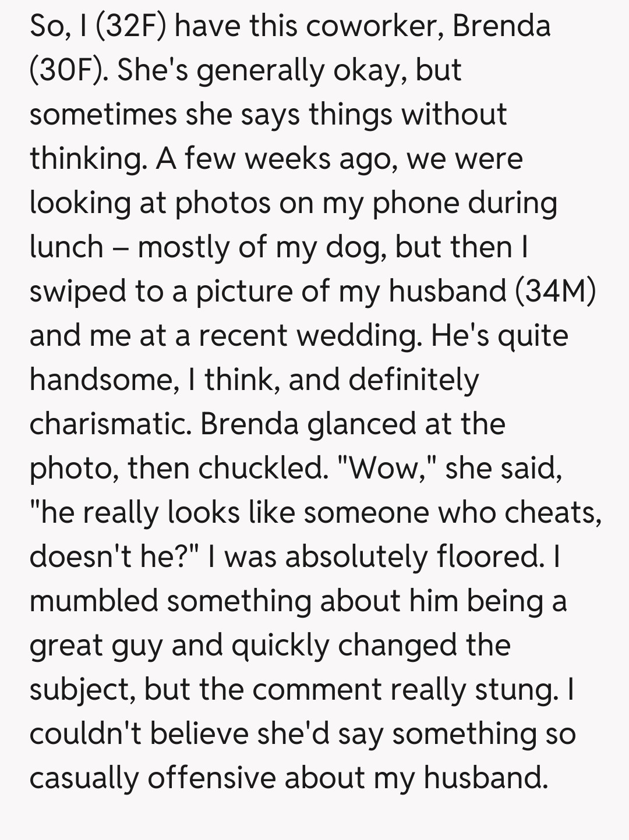Click the word "sometimes"
629x840 pixels.
click(103, 115)
